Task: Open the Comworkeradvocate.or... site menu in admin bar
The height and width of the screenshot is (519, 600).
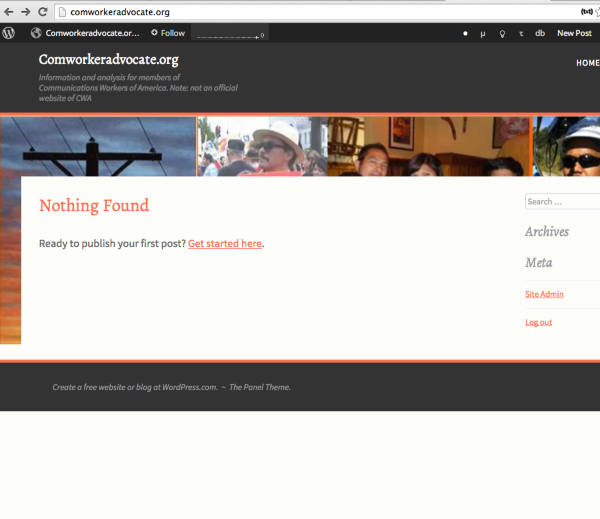Action: point(85,33)
